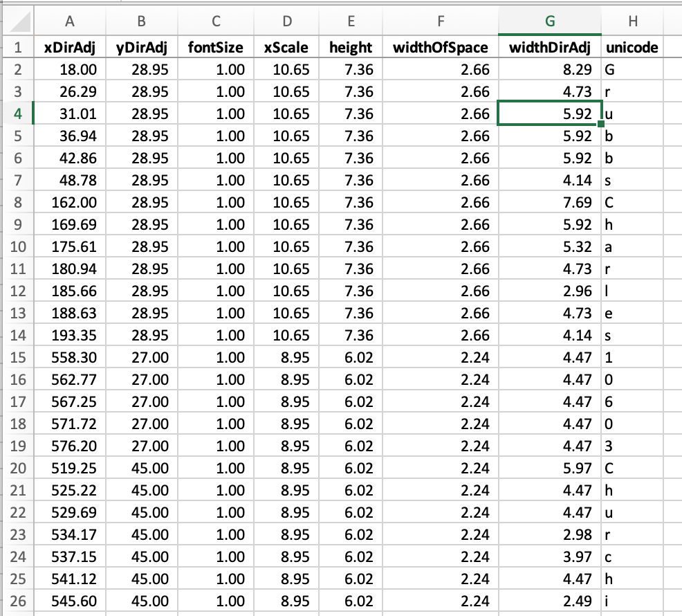Click the unicode cell containing letter G
This screenshot has height=616, width=682.
point(632,69)
